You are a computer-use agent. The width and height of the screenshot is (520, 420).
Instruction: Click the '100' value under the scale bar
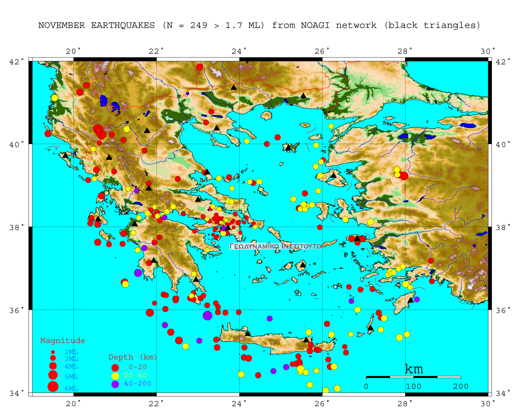click(x=413, y=386)
